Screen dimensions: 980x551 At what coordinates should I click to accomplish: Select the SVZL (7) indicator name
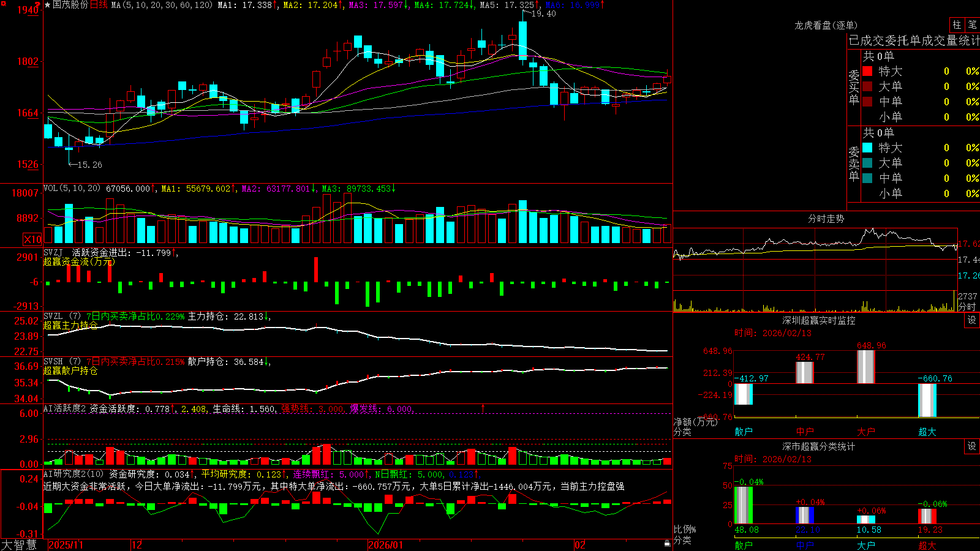pos(62,317)
